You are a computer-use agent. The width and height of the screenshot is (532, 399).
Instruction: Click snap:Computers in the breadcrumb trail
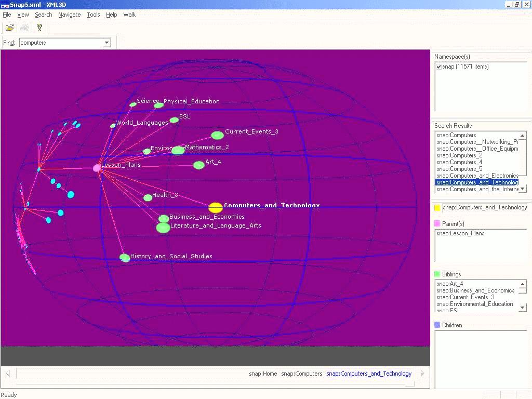point(301,374)
